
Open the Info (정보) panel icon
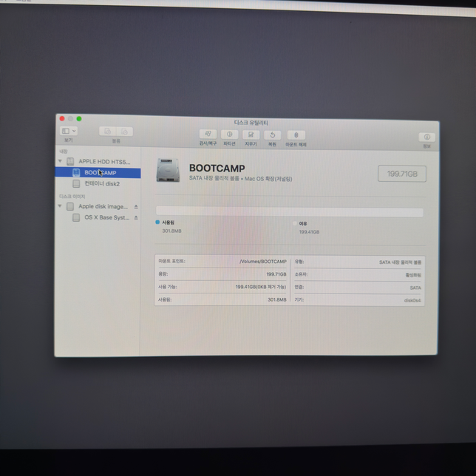[426, 137]
